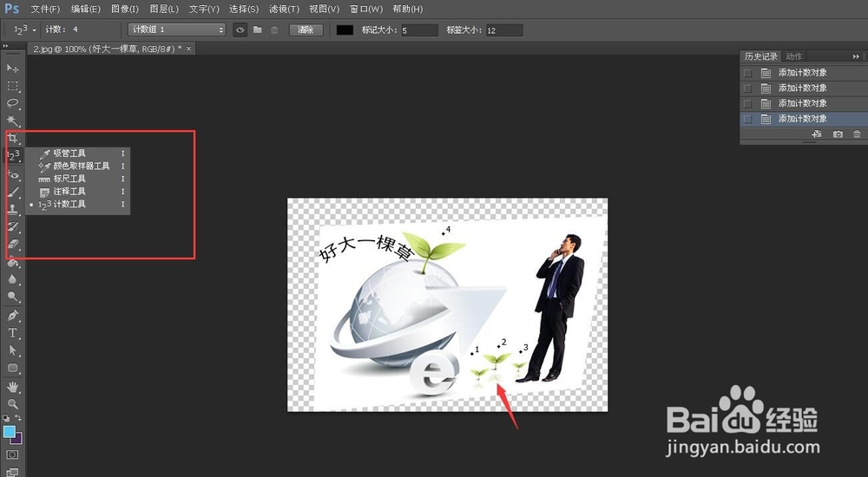Viewport: 868px width, 477px height.
Task: Select the Brush tool
Action: point(12,192)
